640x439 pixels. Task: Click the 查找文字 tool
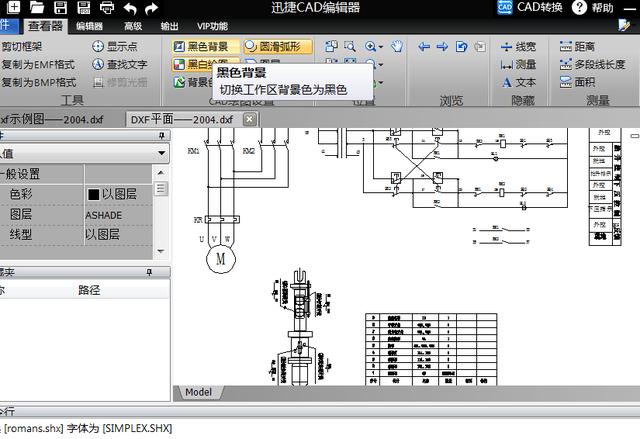tap(120, 64)
